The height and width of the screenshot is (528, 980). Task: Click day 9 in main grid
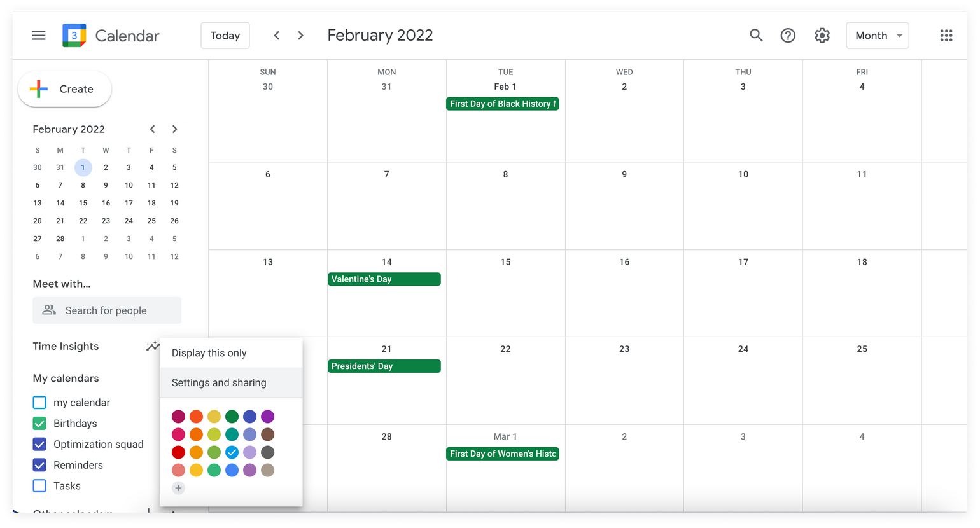click(624, 174)
